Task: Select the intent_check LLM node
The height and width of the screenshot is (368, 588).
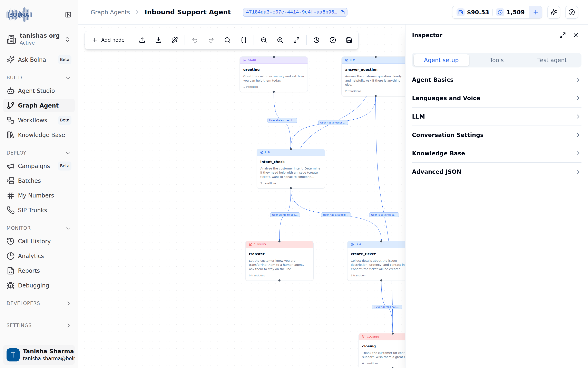Action: 291,169
